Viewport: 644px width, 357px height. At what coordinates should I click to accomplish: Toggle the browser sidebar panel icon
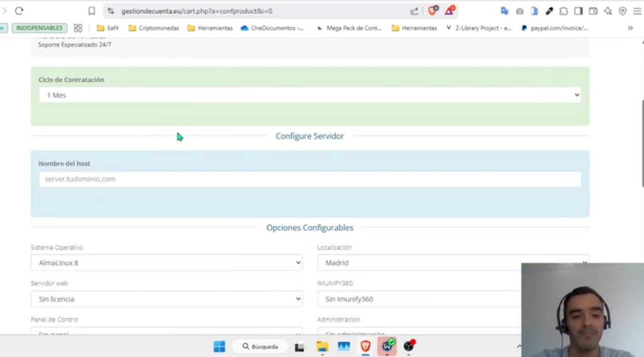click(x=578, y=11)
